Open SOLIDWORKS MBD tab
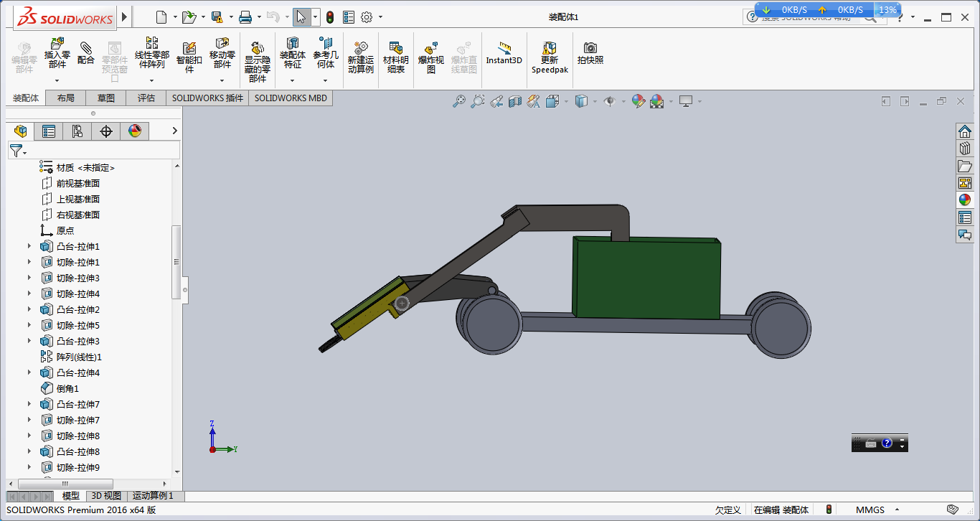 291,98
